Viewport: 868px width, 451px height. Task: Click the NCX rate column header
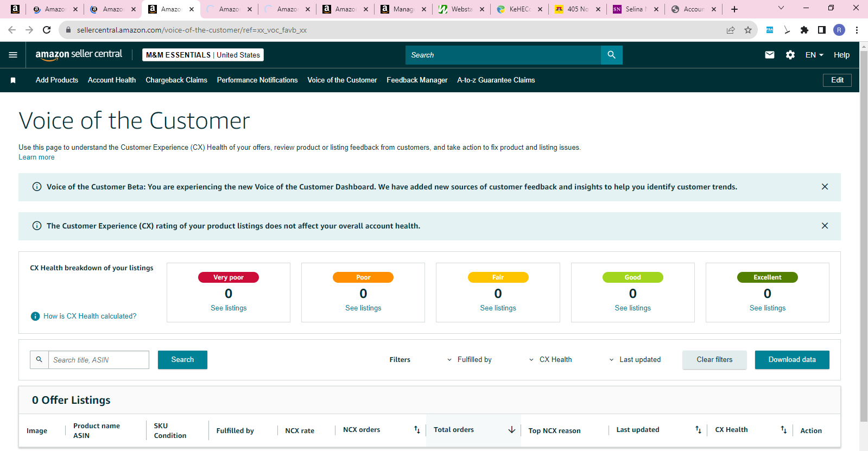click(300, 430)
